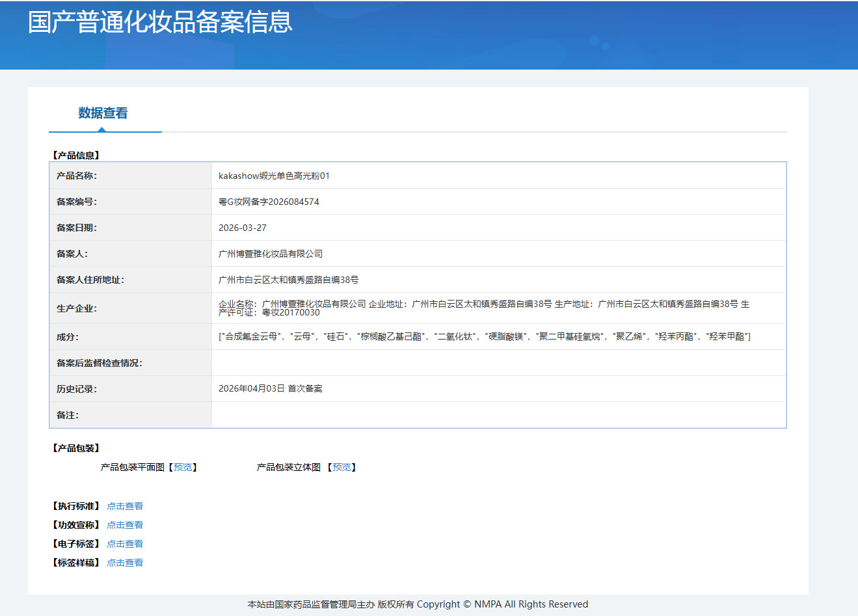Select the ingredients list starting 合成氟金云母
Viewport: 858px width, 616px height.
point(485,336)
